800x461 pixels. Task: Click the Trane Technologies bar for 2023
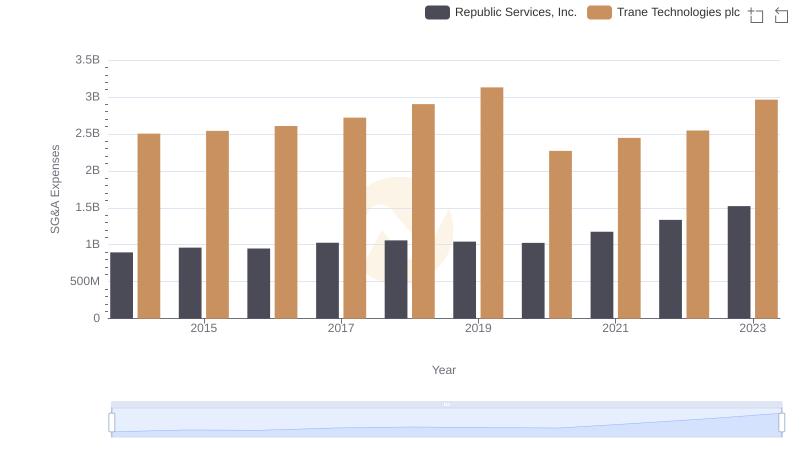point(766,209)
